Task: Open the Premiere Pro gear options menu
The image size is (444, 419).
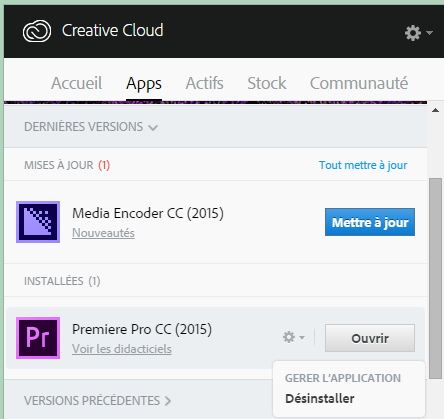Action: (293, 337)
